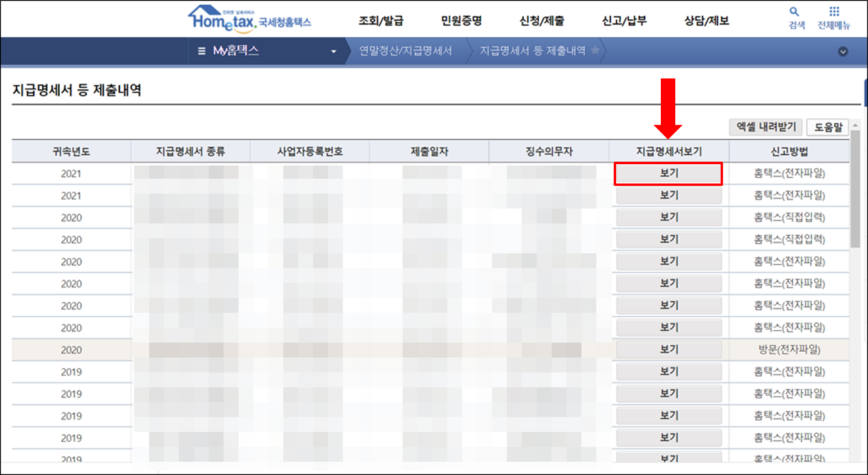Click the 도움말 button
This screenshot has height=475, width=868.
pos(828,127)
